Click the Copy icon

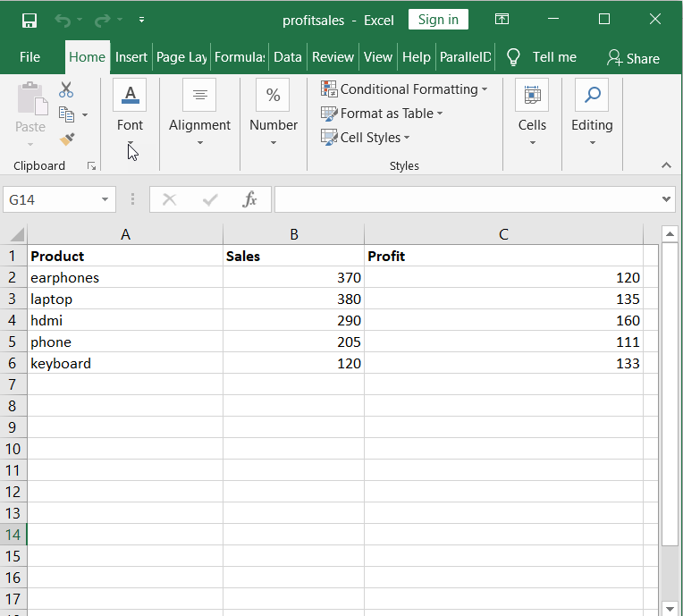66,114
